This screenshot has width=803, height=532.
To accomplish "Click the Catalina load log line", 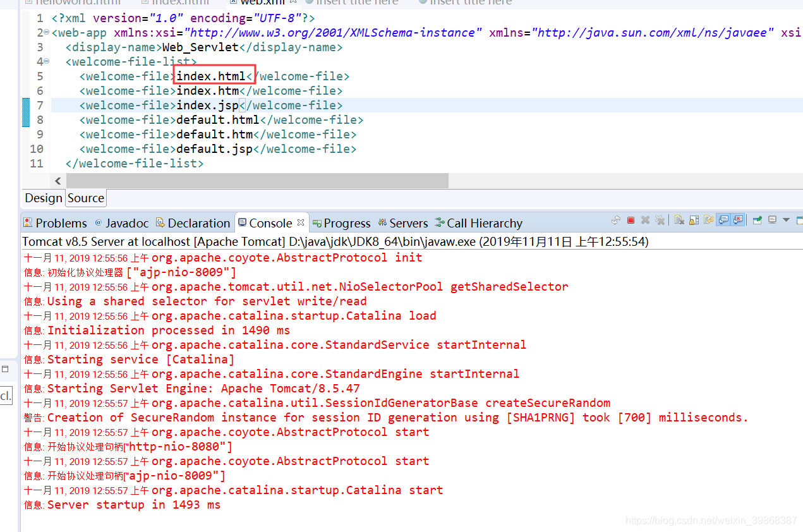I will tap(230, 316).
